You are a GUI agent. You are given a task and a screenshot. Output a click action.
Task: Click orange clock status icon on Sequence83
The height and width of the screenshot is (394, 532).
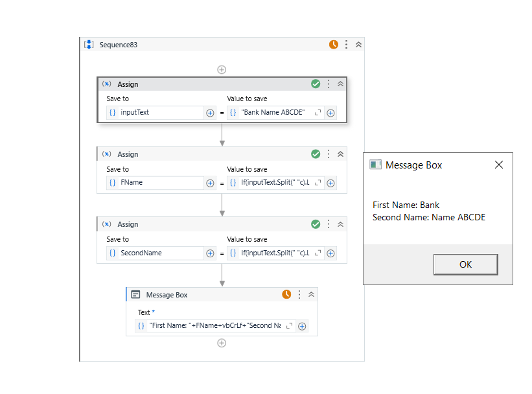[334, 45]
